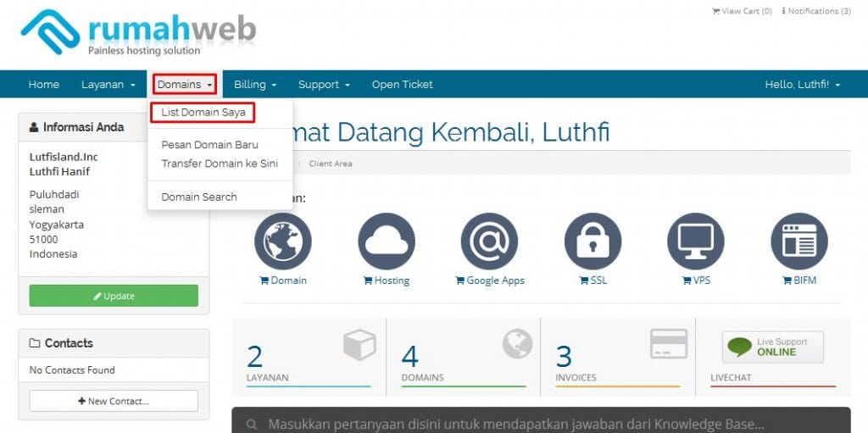Select List Domain Saya
868x433 pixels.
203,113
